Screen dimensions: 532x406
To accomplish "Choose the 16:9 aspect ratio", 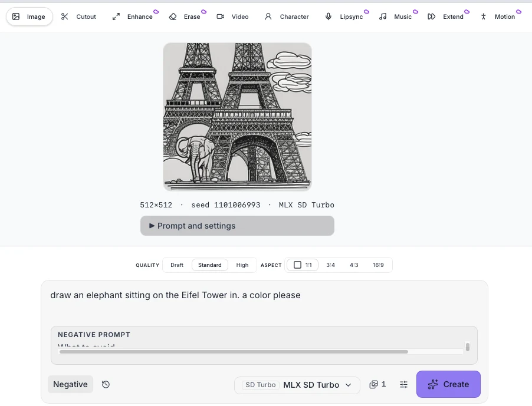I will [378, 265].
